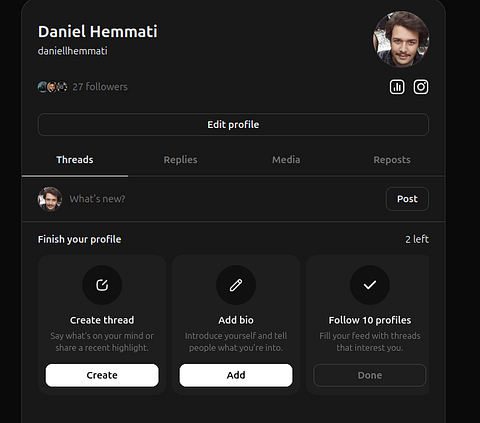Click the Post button
This screenshot has height=423, width=480.
click(x=407, y=199)
